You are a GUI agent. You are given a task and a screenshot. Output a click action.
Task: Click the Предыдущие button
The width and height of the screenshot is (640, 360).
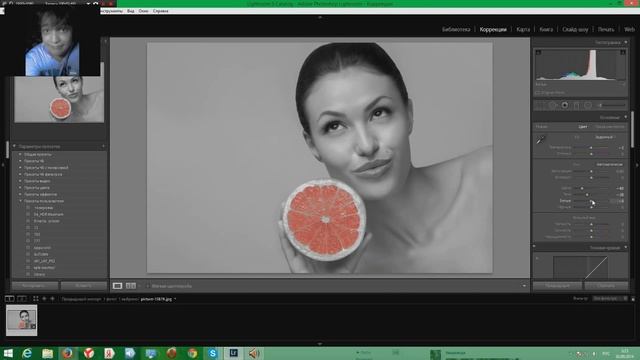tap(557, 286)
